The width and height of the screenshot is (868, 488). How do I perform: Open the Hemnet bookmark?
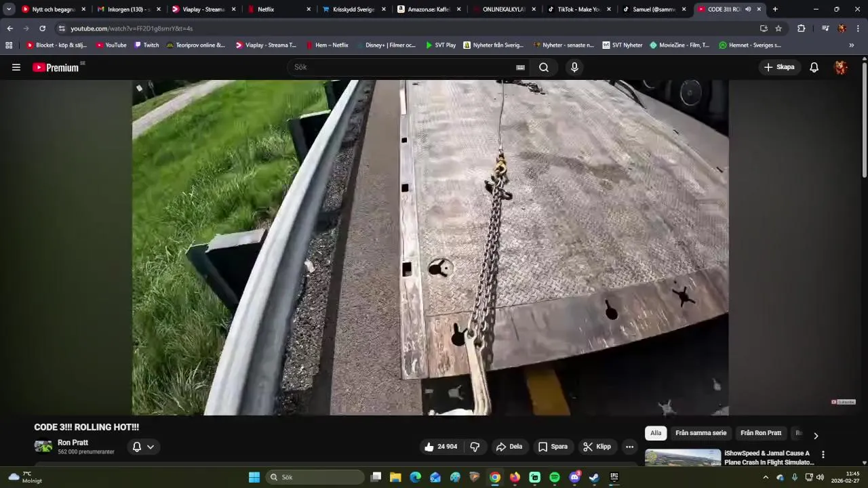coord(750,45)
